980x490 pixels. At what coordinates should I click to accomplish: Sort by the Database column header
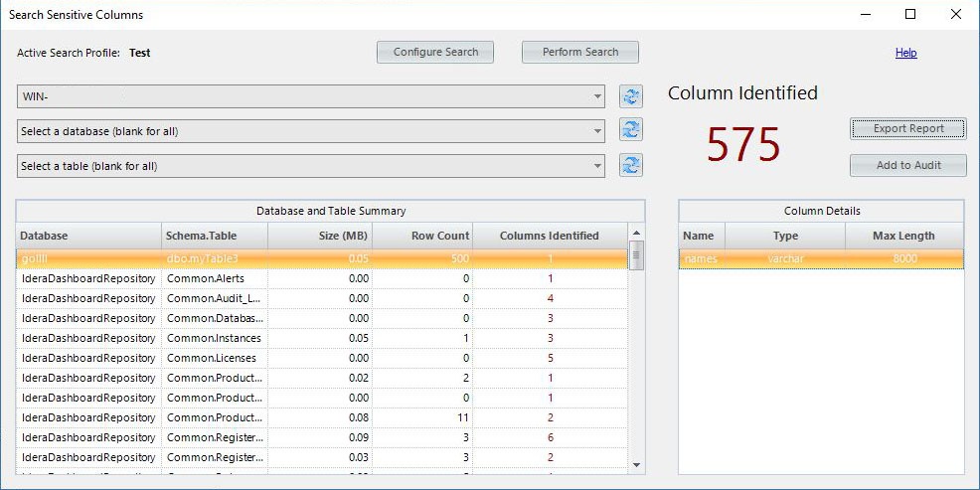pos(88,236)
